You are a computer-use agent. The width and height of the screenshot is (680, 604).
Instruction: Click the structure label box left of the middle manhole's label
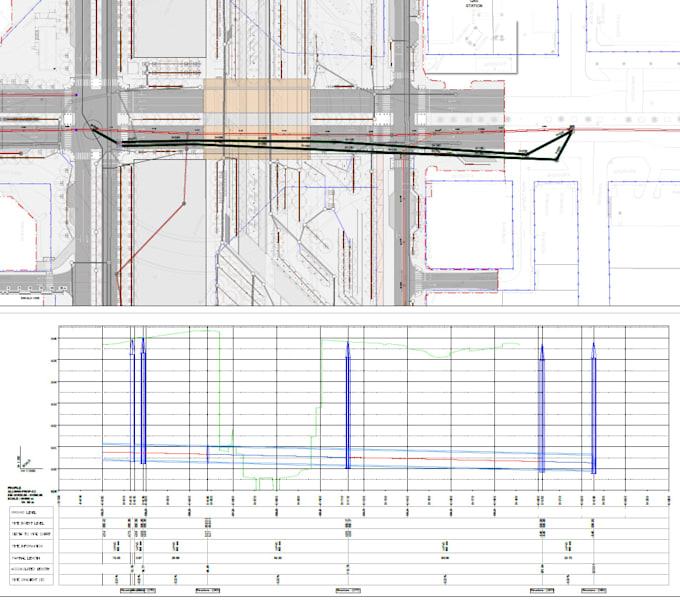pyautogui.click(x=208, y=591)
